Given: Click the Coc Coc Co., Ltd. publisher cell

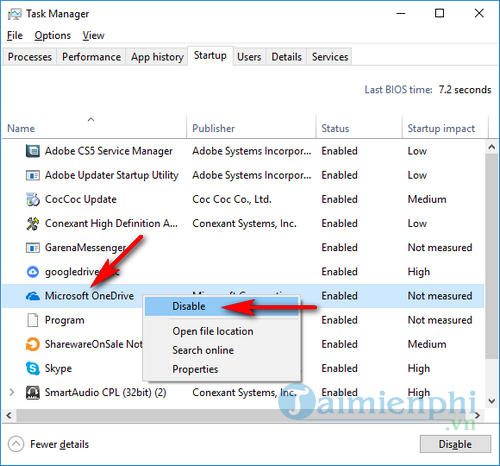Looking at the screenshot, I should (x=232, y=199).
